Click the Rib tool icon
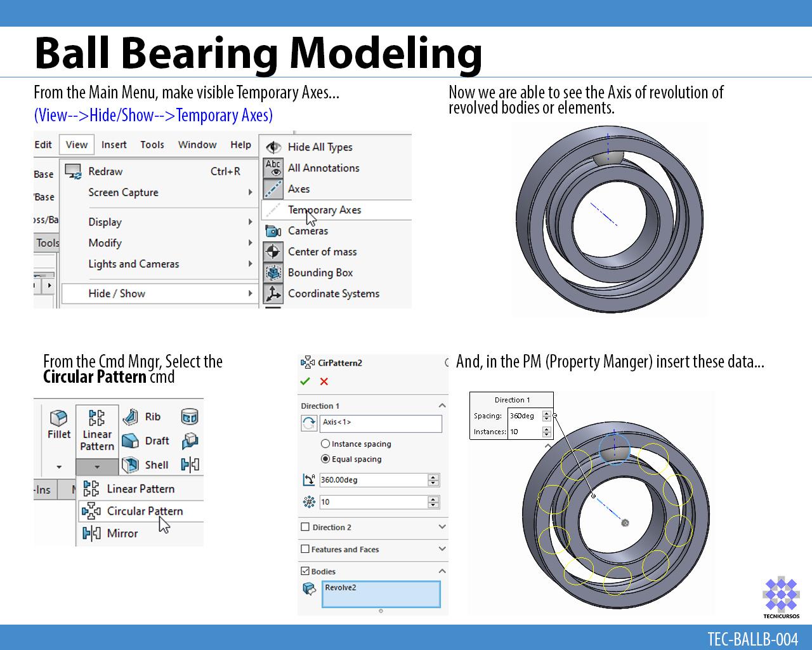The image size is (812, 650). pyautogui.click(x=130, y=417)
